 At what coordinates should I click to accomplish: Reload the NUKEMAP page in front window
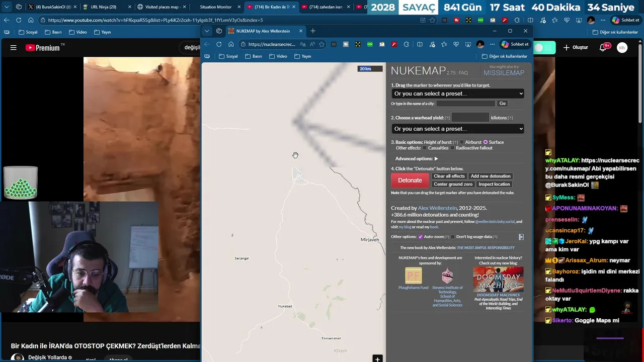point(219,44)
